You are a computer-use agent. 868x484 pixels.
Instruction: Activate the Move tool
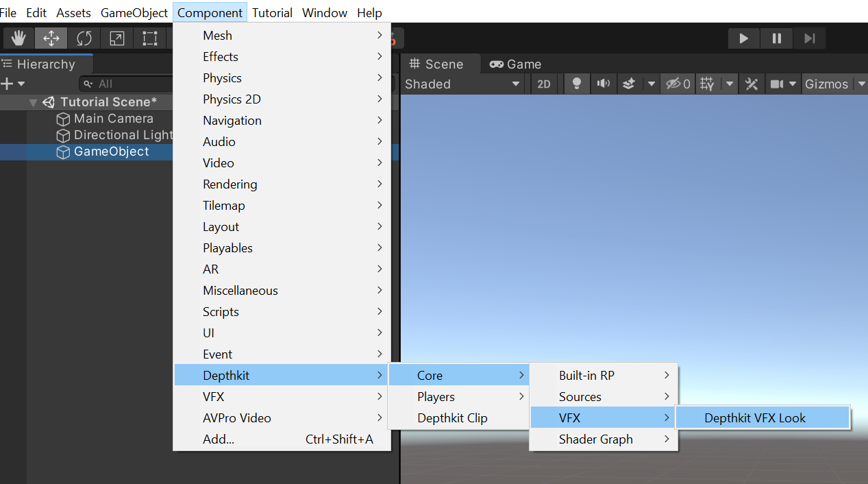click(x=51, y=38)
